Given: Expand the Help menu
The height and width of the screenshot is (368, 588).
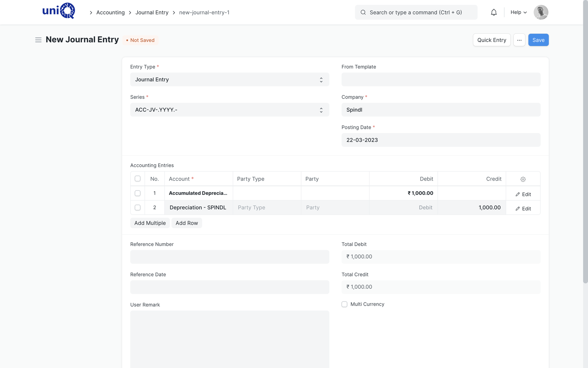Looking at the screenshot, I should [x=519, y=12].
